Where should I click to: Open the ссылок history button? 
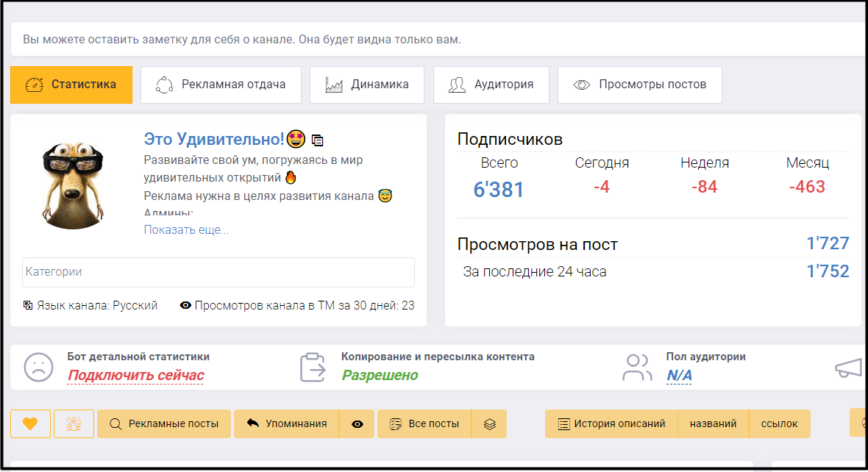[x=780, y=423]
